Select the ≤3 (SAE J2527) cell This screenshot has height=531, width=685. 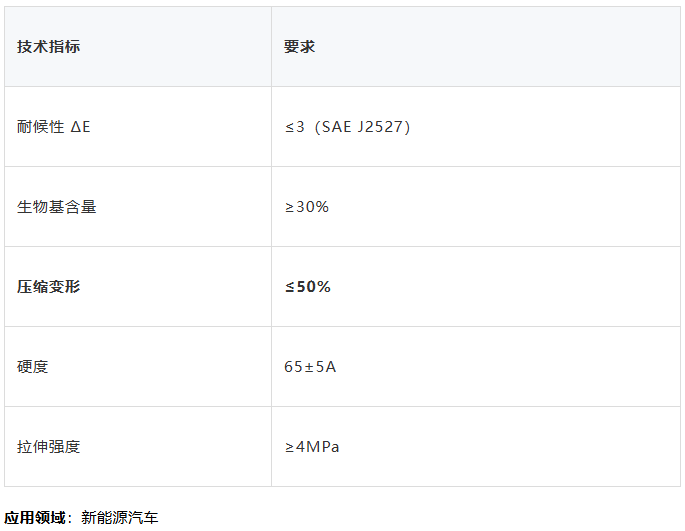click(476, 127)
